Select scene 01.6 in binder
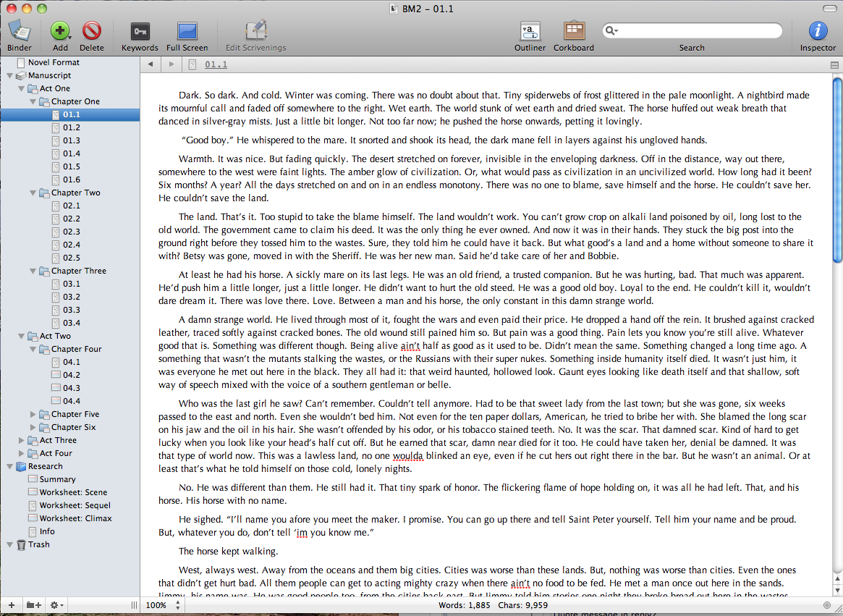Image resolution: width=843 pixels, height=616 pixels. pyautogui.click(x=72, y=180)
